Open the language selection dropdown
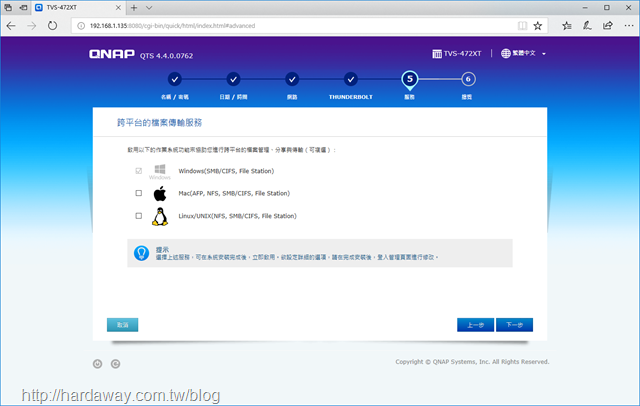 pyautogui.click(x=523, y=53)
